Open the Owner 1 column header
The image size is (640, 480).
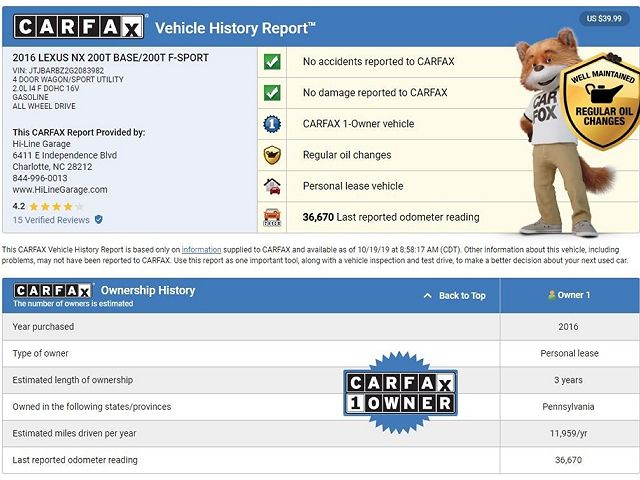point(569,295)
